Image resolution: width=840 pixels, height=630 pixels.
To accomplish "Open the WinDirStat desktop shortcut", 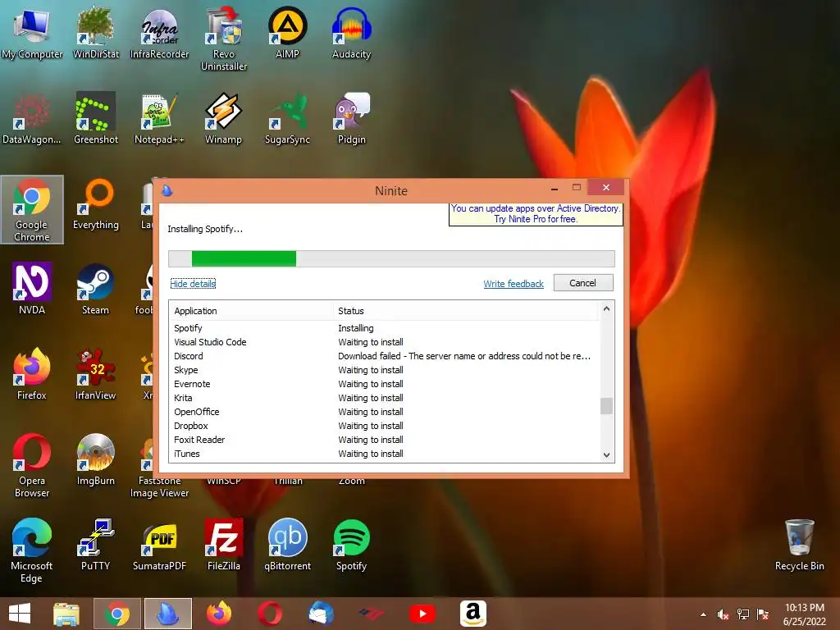I will click(x=95, y=33).
